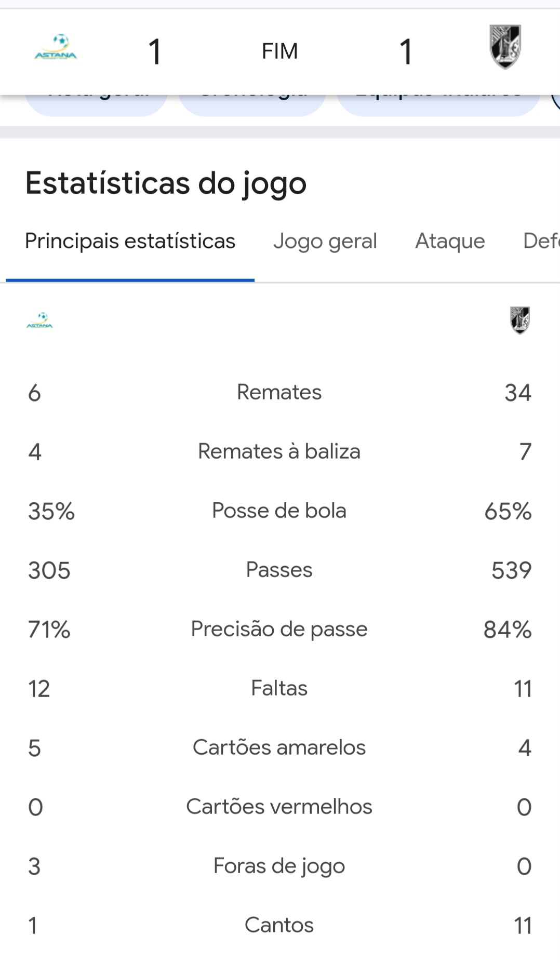Tap the first partially hidden pill button
The image size is (560, 963).
click(x=97, y=105)
